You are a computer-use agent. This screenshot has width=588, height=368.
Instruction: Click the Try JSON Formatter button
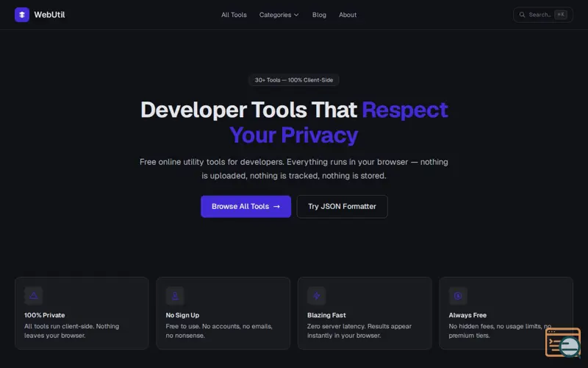pyautogui.click(x=342, y=206)
